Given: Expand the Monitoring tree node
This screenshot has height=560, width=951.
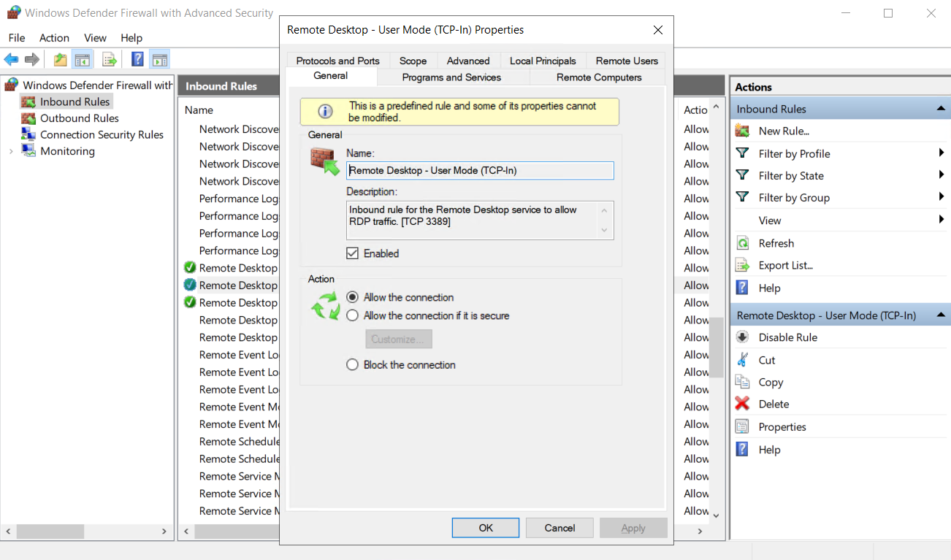Looking at the screenshot, I should coord(11,151).
